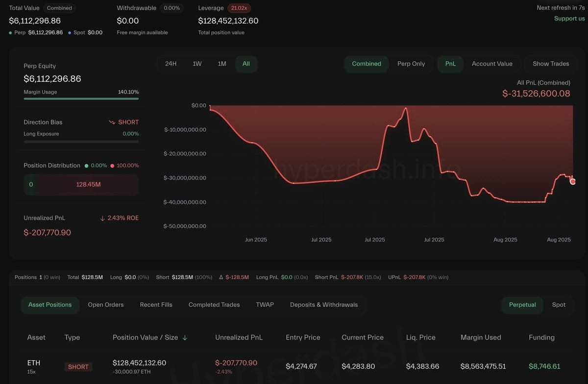The height and width of the screenshot is (384, 588).
Task: Click the Unrealized PnL column header
Action: 239,337
